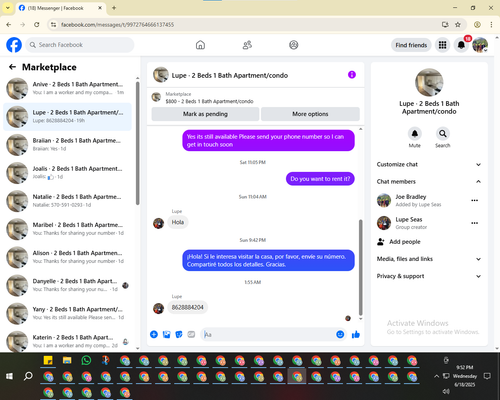Open the emoji picker icon
The width and height of the screenshot is (500, 400).
pyautogui.click(x=340, y=334)
